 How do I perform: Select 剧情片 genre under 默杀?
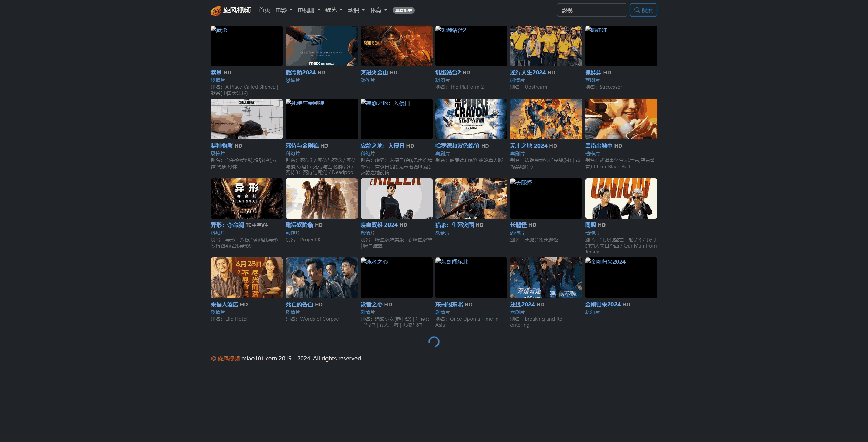point(218,80)
